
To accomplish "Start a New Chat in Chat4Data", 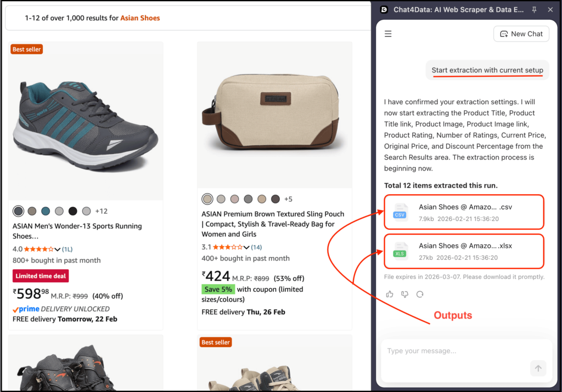I will [x=521, y=33].
